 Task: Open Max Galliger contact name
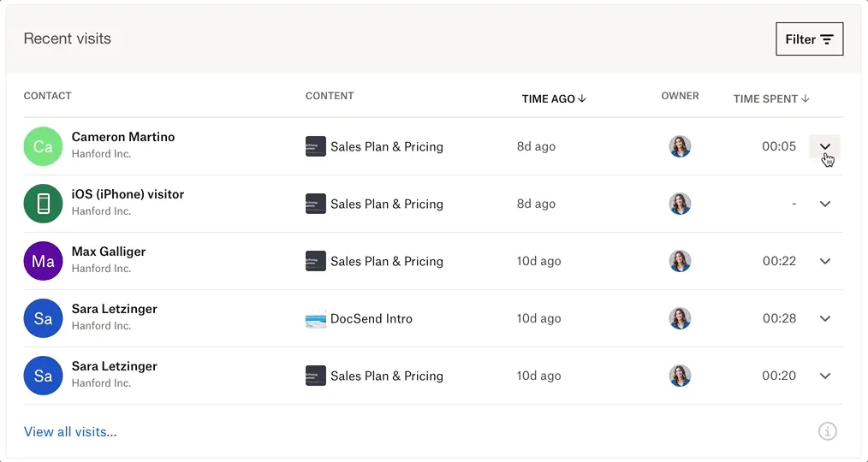click(109, 252)
